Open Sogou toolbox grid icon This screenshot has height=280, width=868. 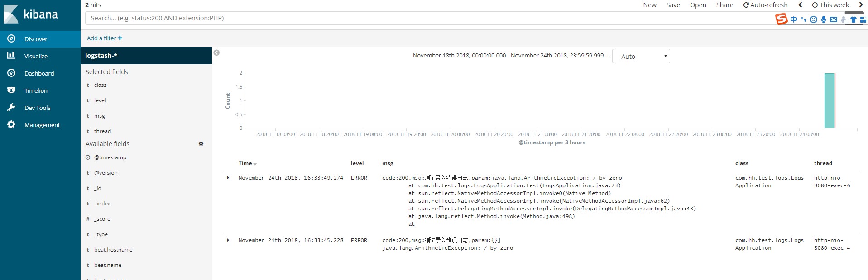pyautogui.click(x=863, y=19)
